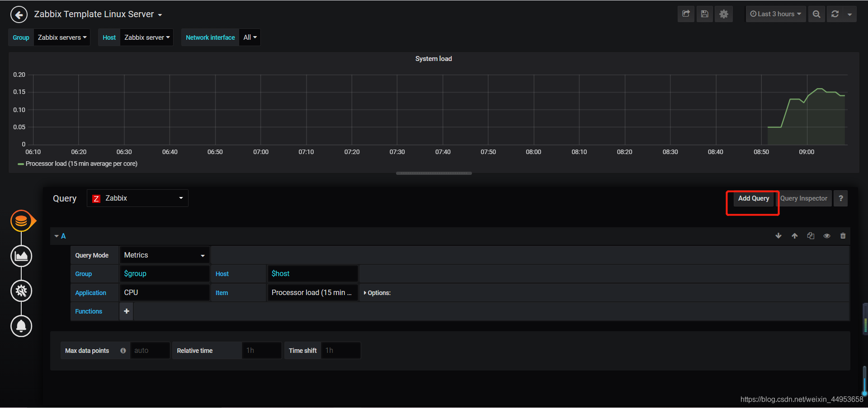Image resolution: width=868 pixels, height=408 pixels.
Task: Click the Group variable label
Action: 21,38
